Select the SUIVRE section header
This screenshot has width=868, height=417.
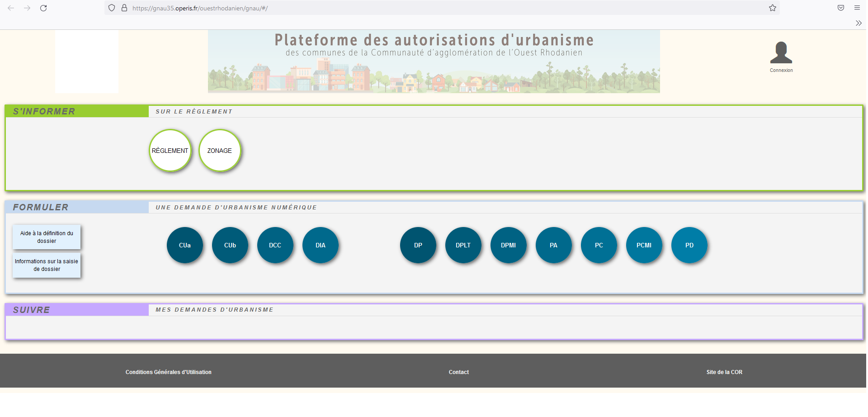[77, 310]
